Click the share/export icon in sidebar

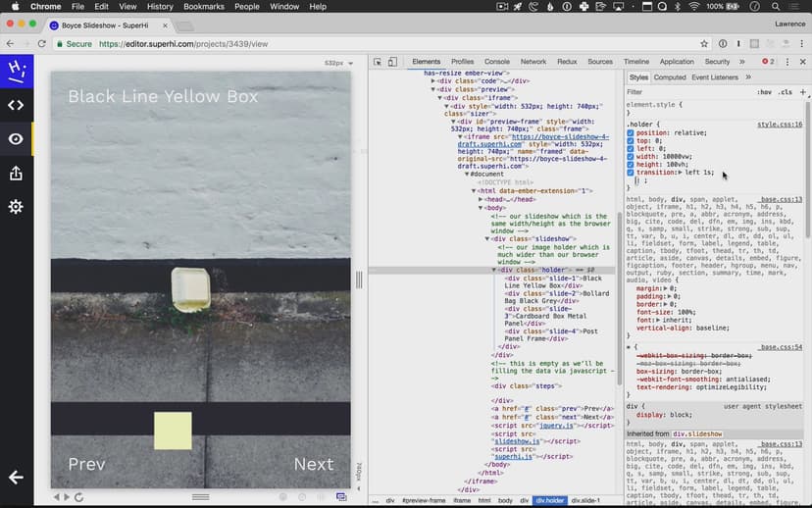[16, 174]
